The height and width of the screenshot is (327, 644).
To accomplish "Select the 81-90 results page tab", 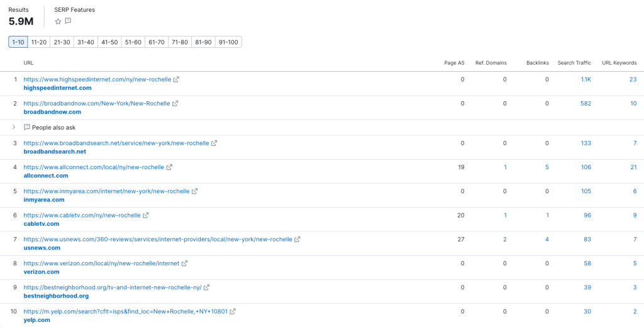I will [203, 42].
